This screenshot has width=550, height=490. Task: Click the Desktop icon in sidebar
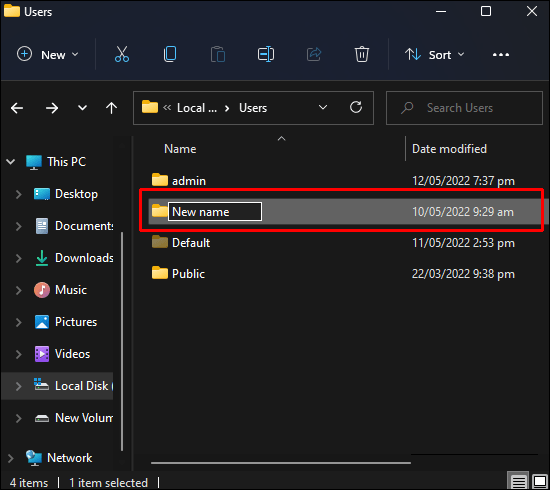[x=42, y=194]
